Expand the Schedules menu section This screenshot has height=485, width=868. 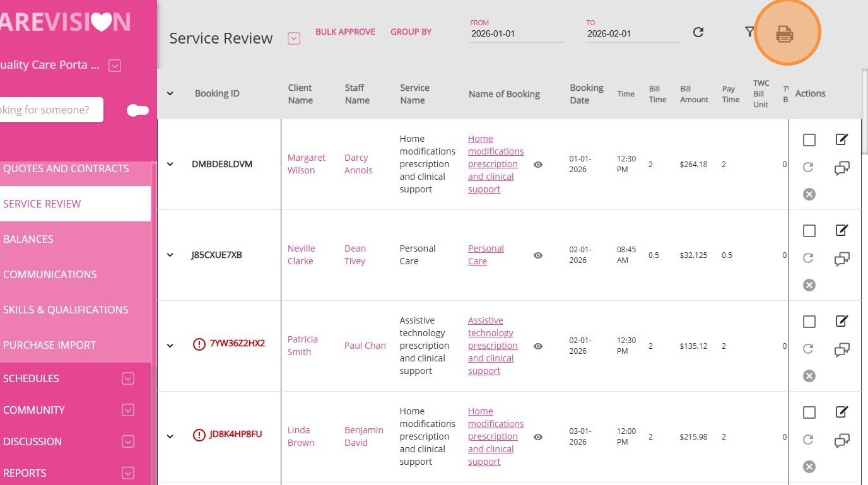[x=128, y=378]
